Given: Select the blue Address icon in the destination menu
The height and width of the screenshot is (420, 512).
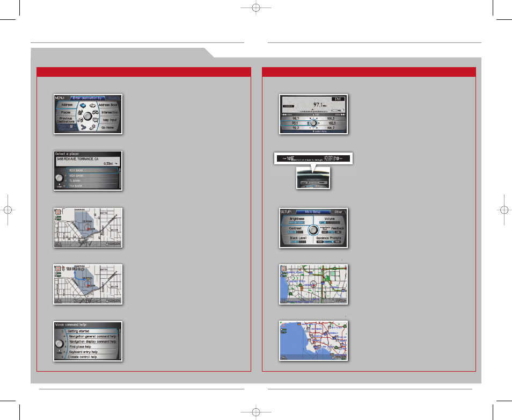Looking at the screenshot, I should [x=83, y=105].
